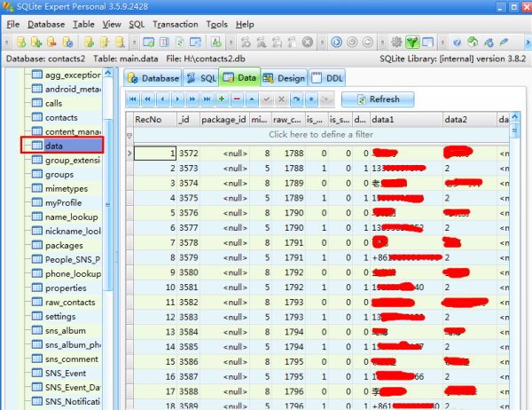
Task: Click the database settings icon with blue gear
Action: [x=67, y=42]
